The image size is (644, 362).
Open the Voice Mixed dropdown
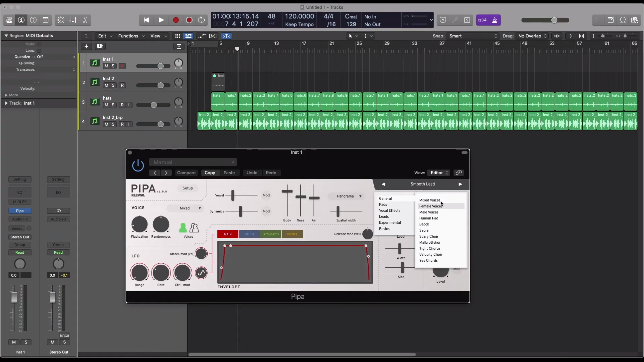click(185, 208)
